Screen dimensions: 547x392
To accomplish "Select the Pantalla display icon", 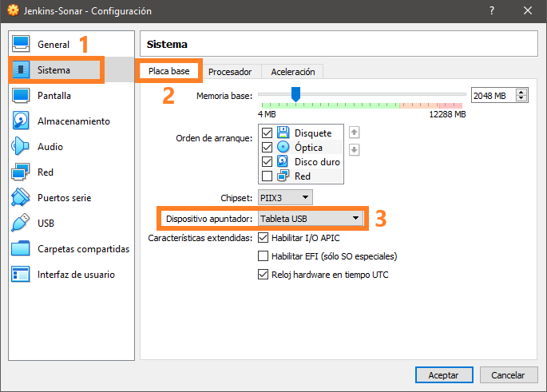I will tap(22, 96).
